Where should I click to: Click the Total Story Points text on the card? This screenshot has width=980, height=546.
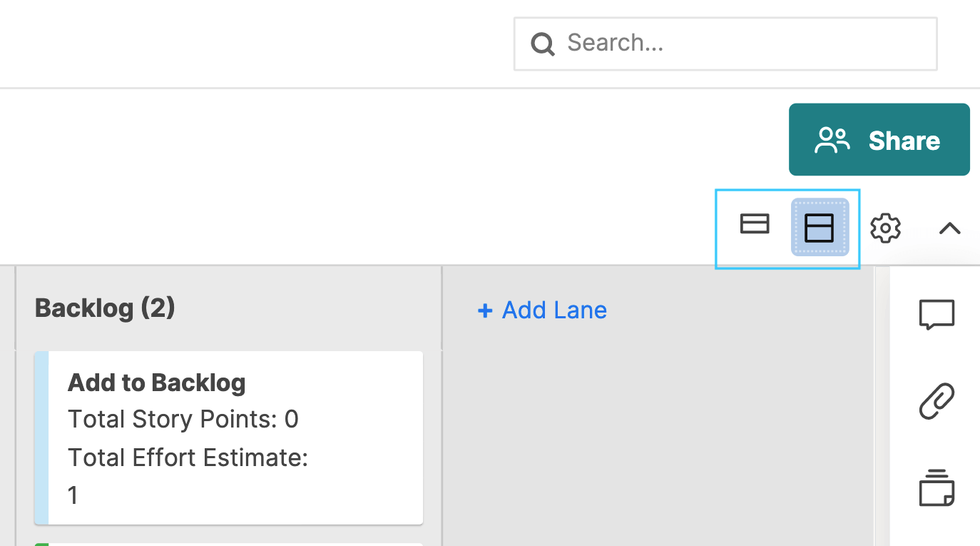coord(183,419)
